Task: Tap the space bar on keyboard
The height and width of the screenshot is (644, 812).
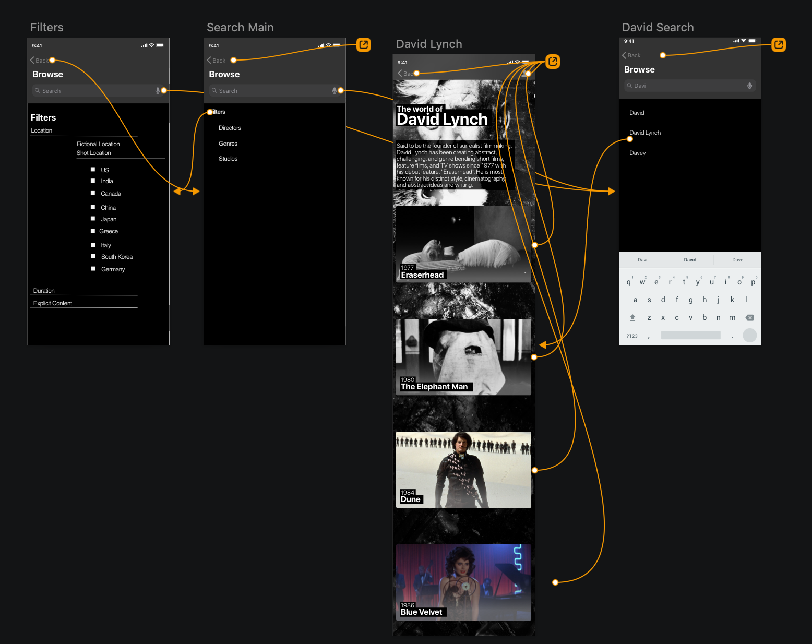Action: [x=690, y=335]
